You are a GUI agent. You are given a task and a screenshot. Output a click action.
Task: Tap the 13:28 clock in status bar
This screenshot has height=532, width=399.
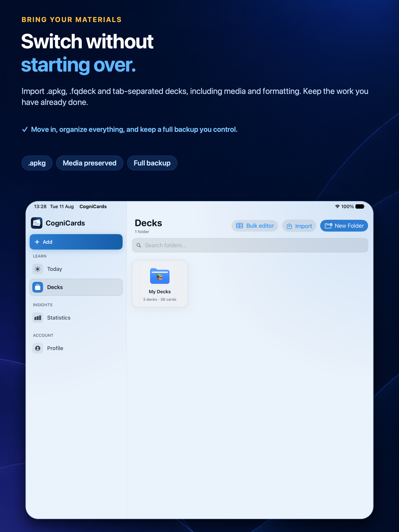[x=40, y=207]
